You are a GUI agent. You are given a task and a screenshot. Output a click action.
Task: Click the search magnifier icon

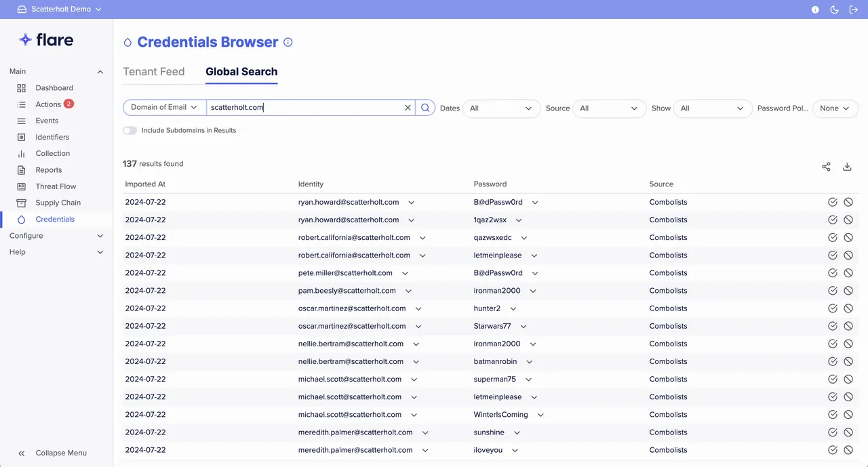pyautogui.click(x=425, y=107)
